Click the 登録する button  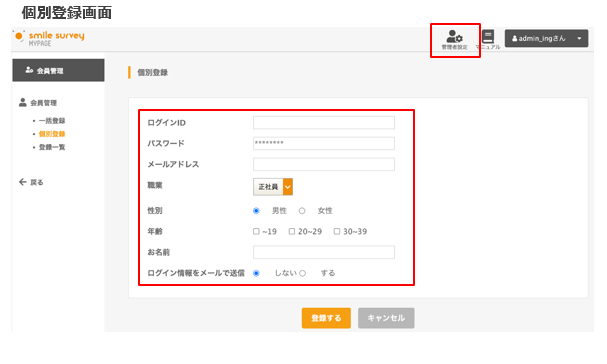[x=326, y=318]
